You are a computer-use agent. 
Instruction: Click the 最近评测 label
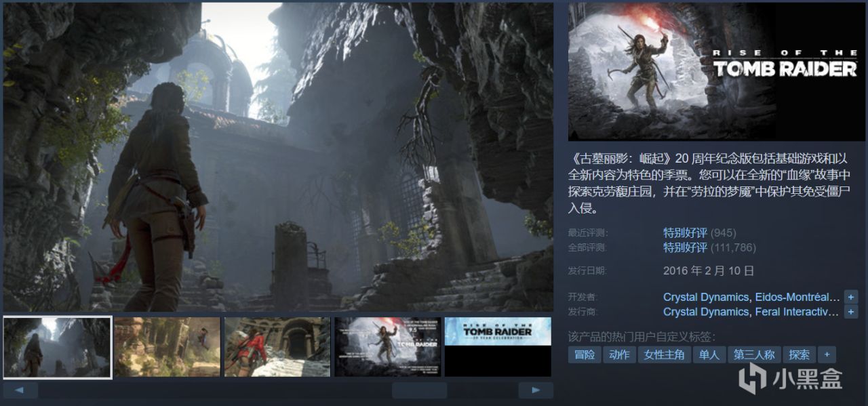[x=587, y=233]
